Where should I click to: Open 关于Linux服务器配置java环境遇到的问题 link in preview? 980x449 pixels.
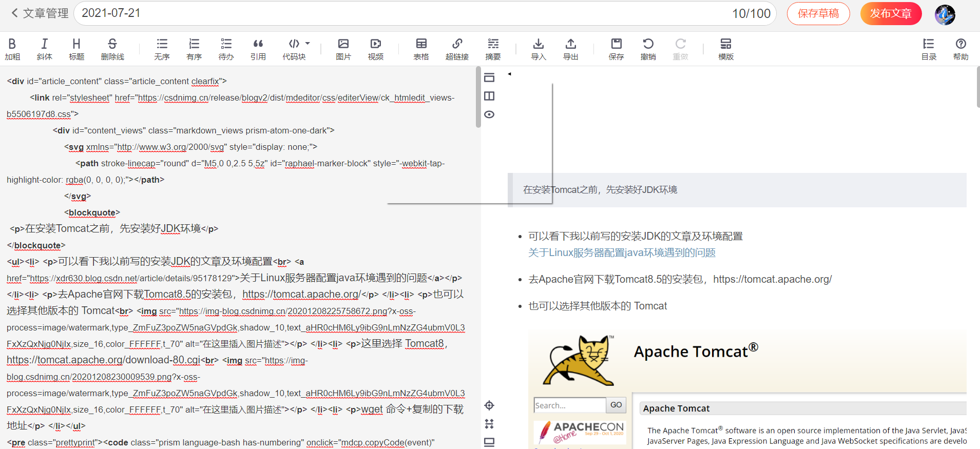point(622,252)
